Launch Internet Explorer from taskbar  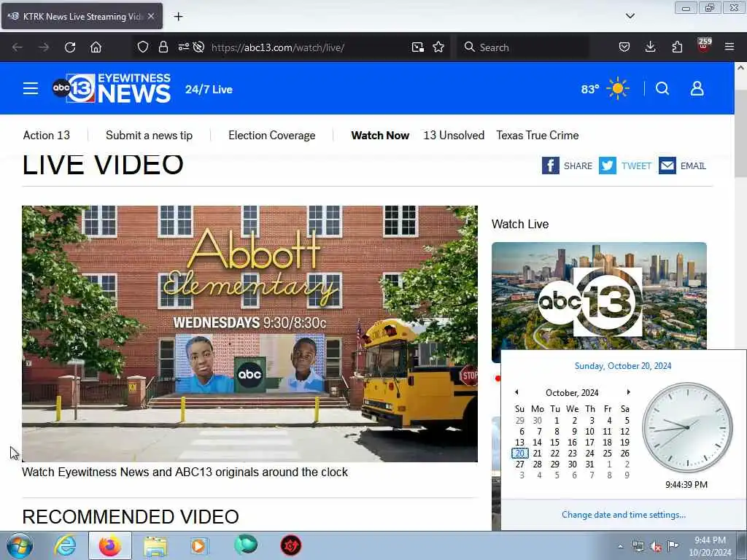coord(65,545)
